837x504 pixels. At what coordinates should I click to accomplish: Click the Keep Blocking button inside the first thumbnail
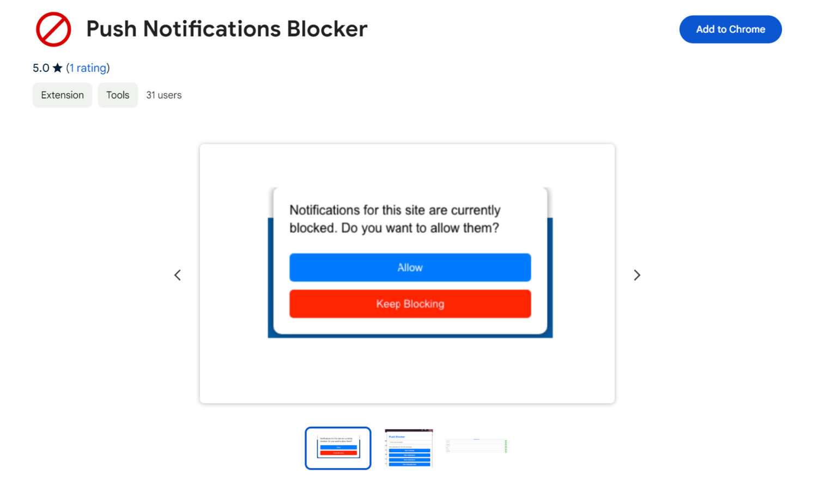click(x=338, y=452)
